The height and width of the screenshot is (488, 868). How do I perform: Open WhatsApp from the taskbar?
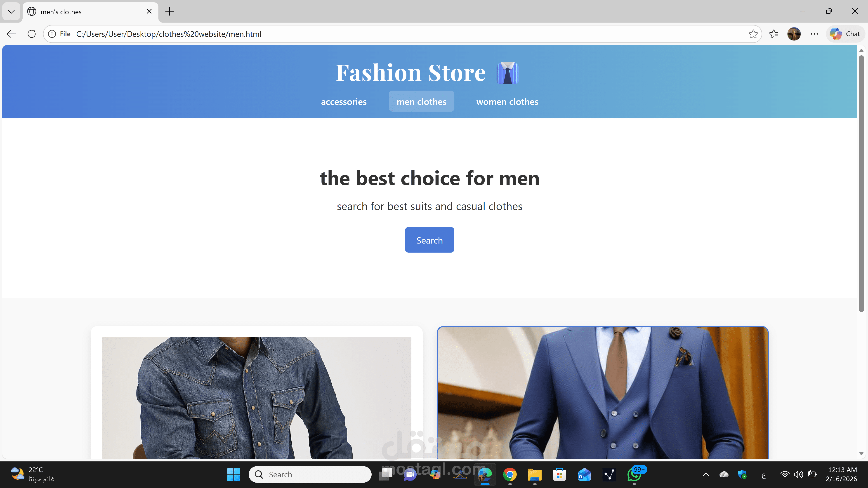[634, 474]
